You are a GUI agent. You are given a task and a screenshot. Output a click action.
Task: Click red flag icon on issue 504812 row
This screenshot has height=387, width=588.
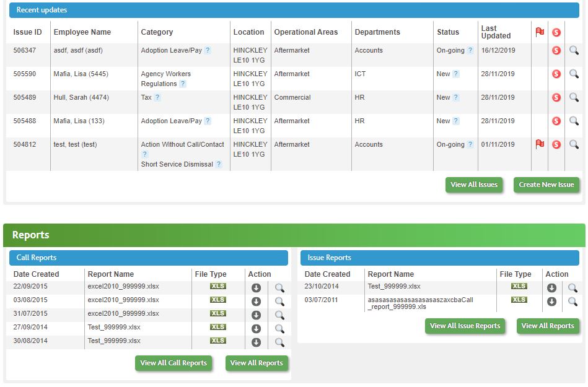[540, 144]
